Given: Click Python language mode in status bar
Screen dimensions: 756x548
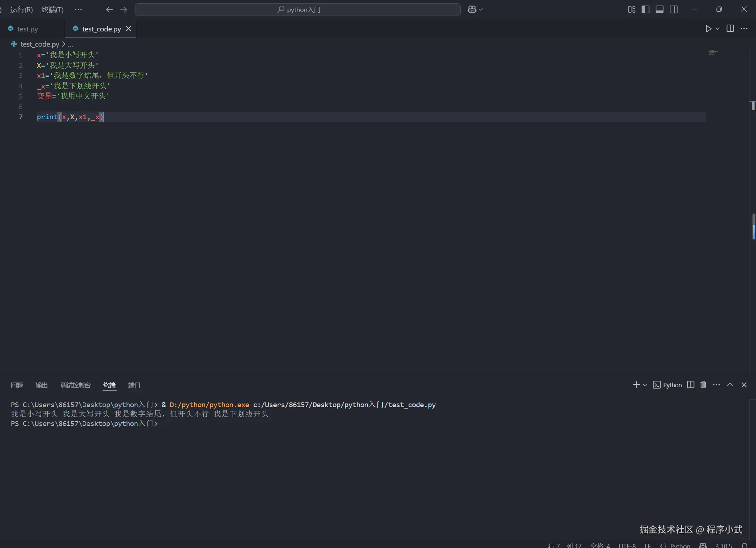Looking at the screenshot, I should [680, 545].
